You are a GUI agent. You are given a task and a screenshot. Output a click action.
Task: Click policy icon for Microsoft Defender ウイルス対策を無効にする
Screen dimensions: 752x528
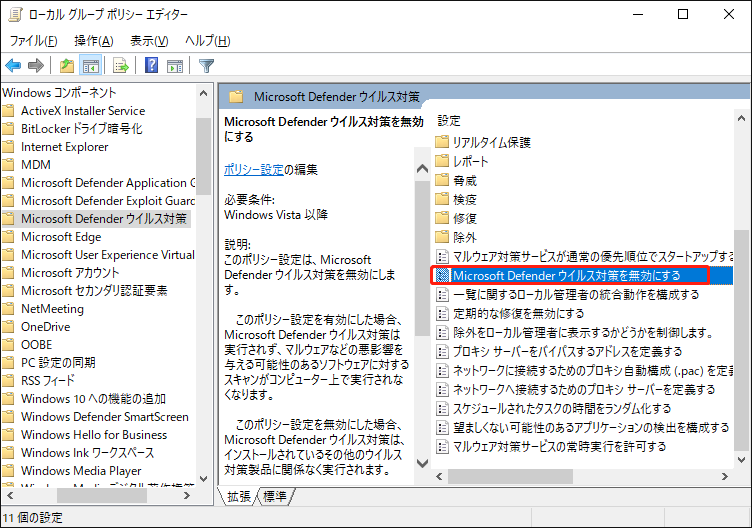pos(442,275)
